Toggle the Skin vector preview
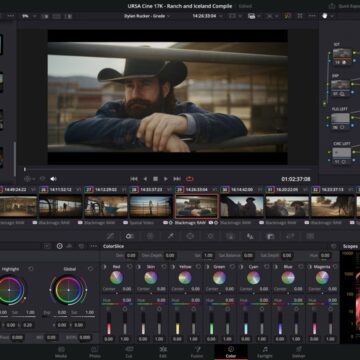The image size is (360, 360). [139, 267]
